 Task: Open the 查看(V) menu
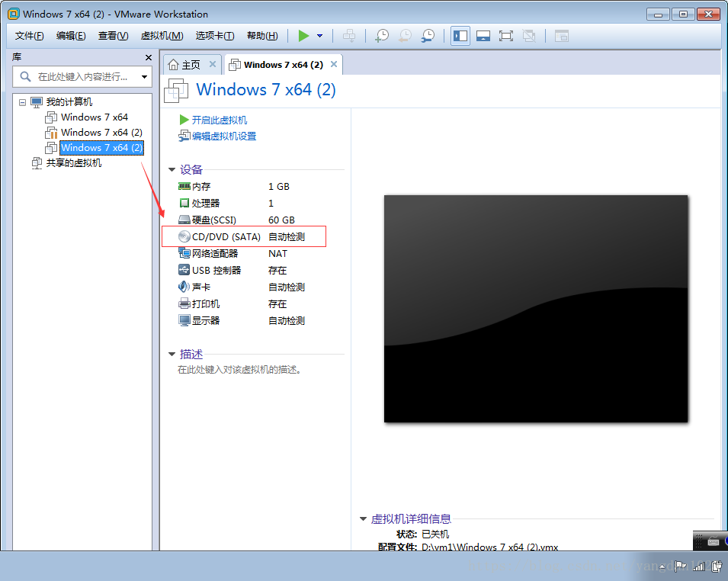(114, 36)
